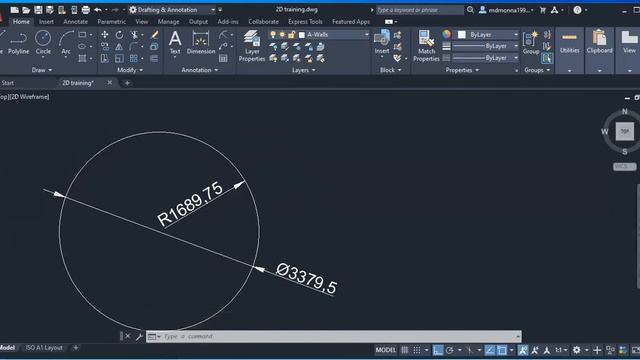The image size is (640, 360).
Task: Click the Plot (print) icon
Action: (86, 10)
